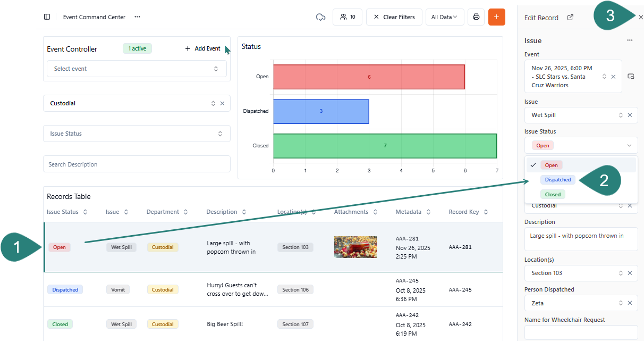Click the Clear Filters button
This screenshot has width=644, height=341.
tap(394, 17)
